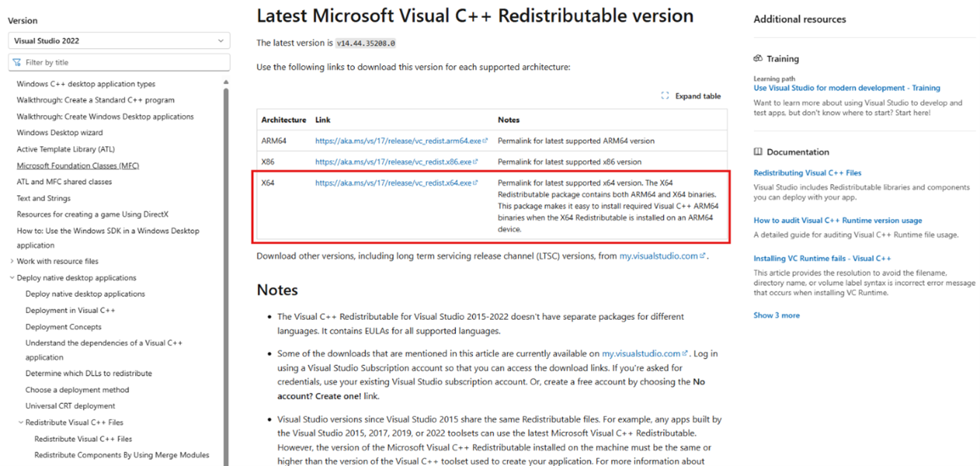Viewport: 980px width, 466px height.
Task: Collapse Deploy native desktop applications section
Action: [x=12, y=278]
